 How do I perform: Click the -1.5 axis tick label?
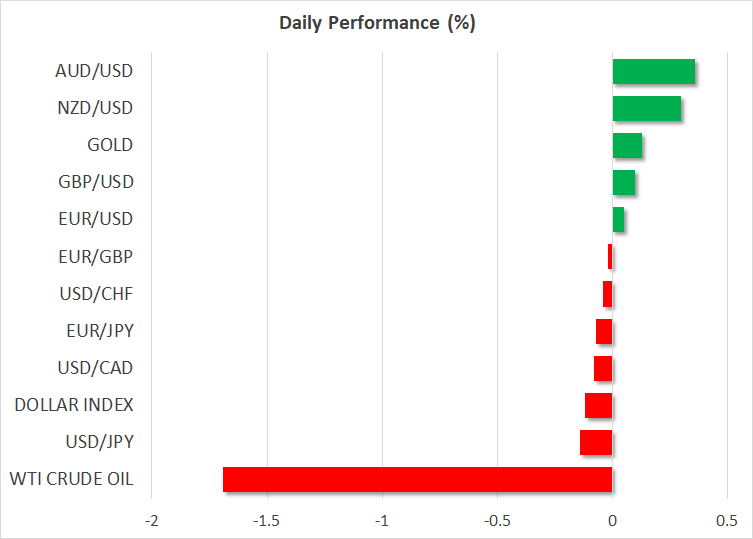point(267,521)
